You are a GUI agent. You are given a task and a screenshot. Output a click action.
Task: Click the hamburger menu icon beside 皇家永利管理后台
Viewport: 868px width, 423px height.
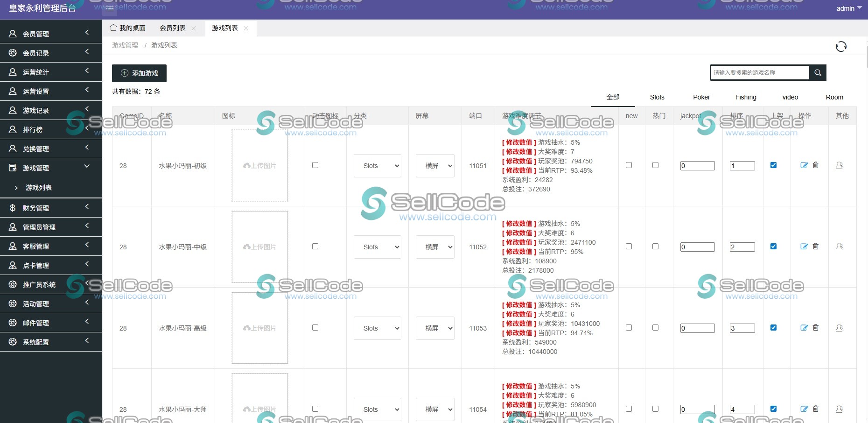click(110, 9)
